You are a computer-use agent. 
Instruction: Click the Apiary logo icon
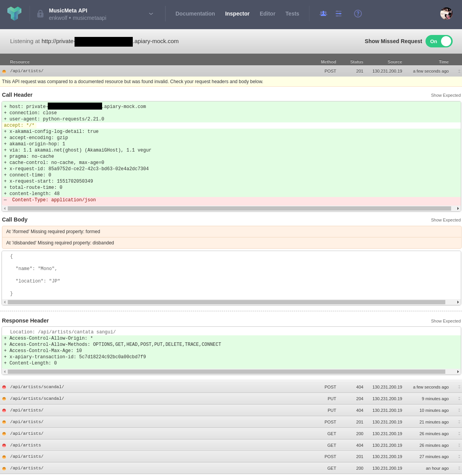point(14,14)
